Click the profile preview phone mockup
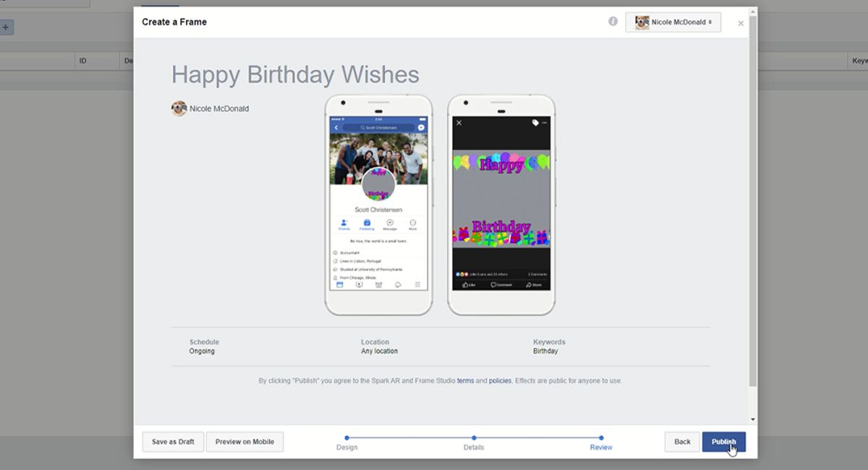Screen dimensions: 868x470 click(378, 205)
